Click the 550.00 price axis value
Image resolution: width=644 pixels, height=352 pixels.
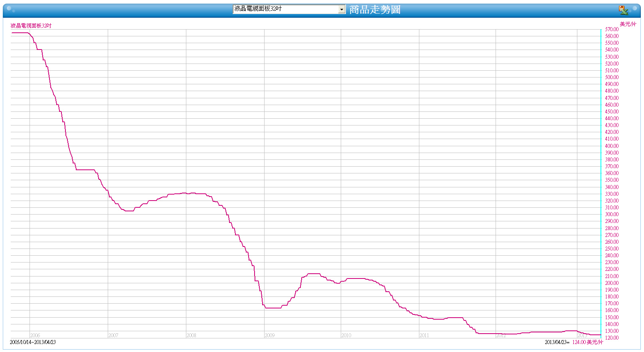(x=612, y=43)
